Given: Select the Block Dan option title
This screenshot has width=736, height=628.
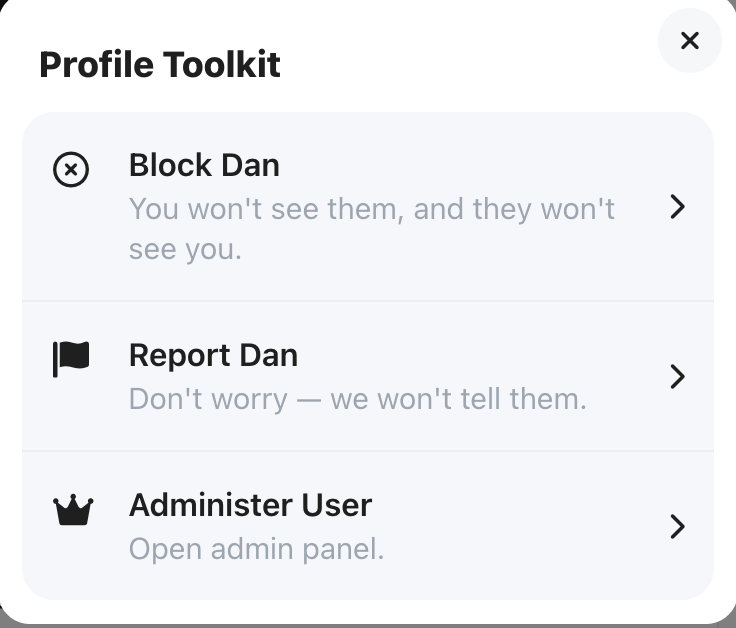Looking at the screenshot, I should coord(204,165).
